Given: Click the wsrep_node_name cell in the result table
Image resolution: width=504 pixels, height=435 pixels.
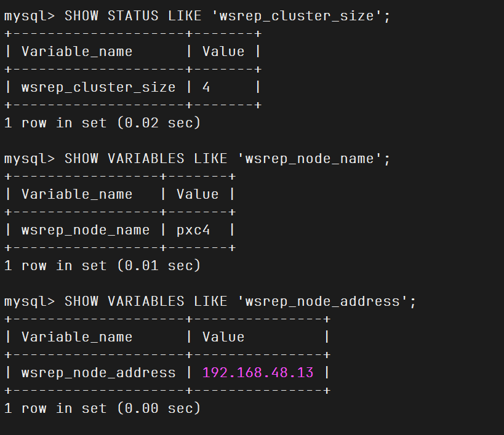Looking at the screenshot, I should pyautogui.click(x=86, y=230).
